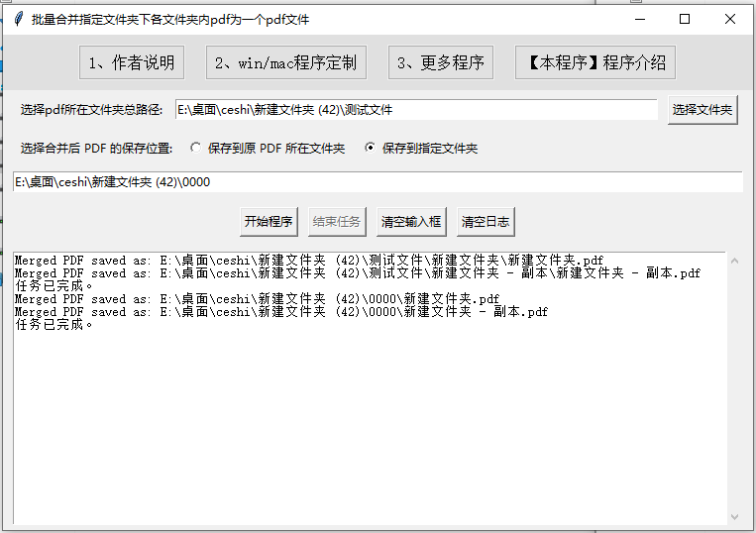Click the log line ending 副本\新建文件夹 - 副本.pdf
Image resolution: width=756 pixels, height=533 pixels.
[x=358, y=273]
